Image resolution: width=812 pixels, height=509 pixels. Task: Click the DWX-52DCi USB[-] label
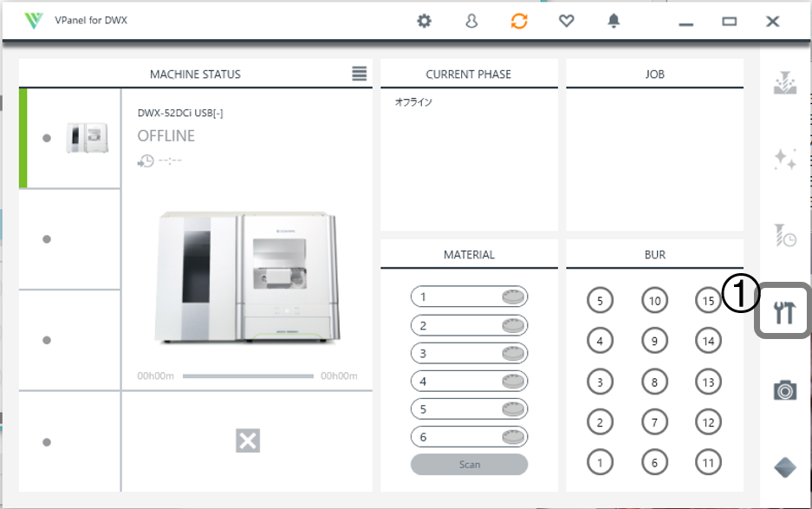[x=180, y=113]
